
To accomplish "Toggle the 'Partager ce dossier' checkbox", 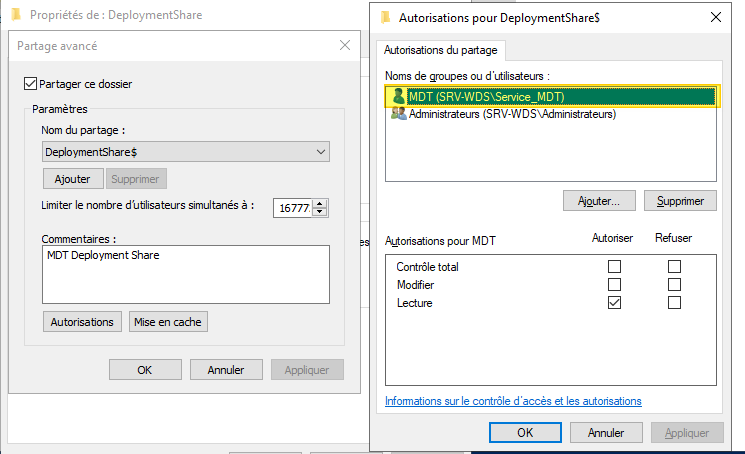I will [x=30, y=84].
